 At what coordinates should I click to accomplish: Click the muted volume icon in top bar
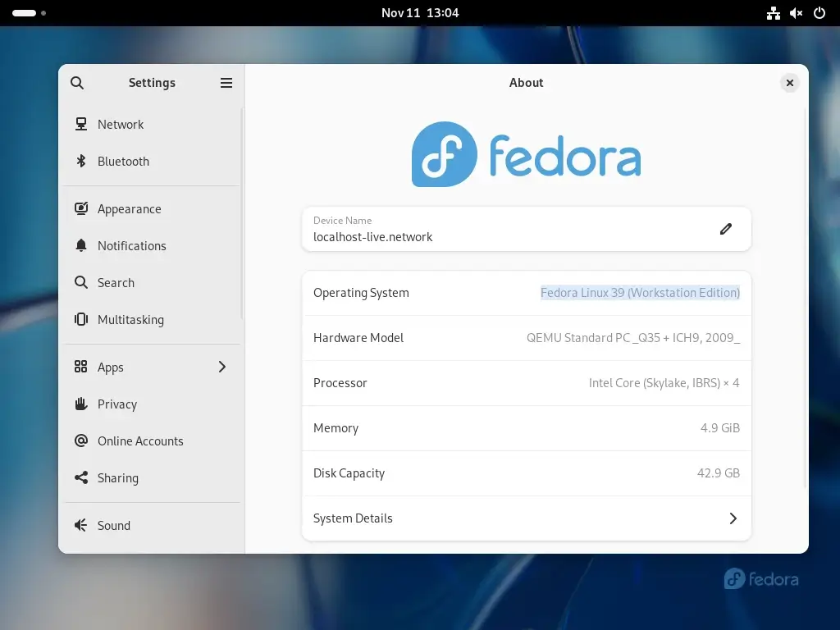(796, 13)
